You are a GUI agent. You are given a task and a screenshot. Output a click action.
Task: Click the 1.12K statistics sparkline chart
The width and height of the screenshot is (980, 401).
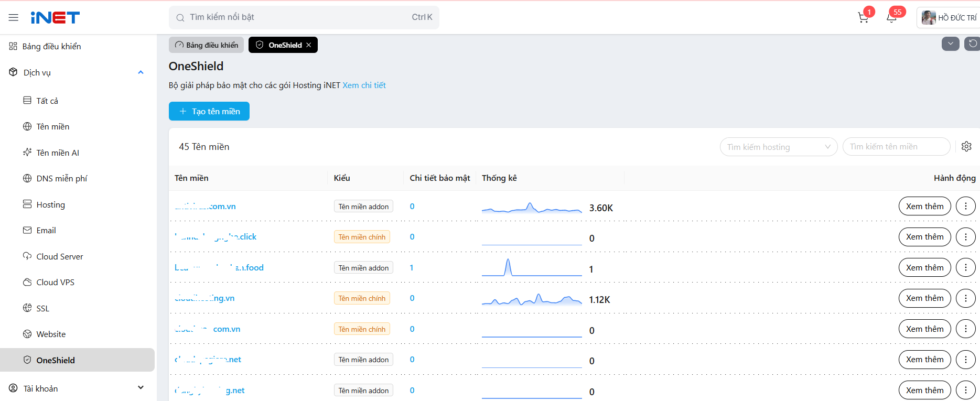pos(532,299)
